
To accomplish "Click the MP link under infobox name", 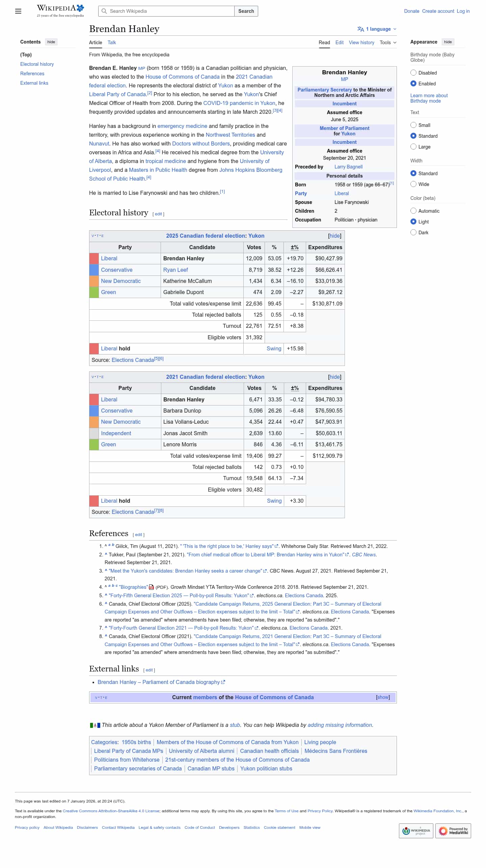I will click(x=344, y=79).
